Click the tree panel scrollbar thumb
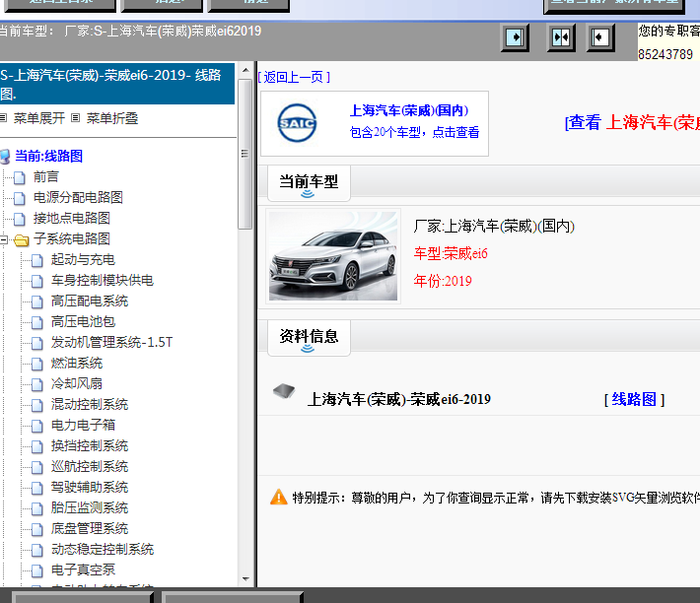The image size is (700, 603). (x=245, y=154)
